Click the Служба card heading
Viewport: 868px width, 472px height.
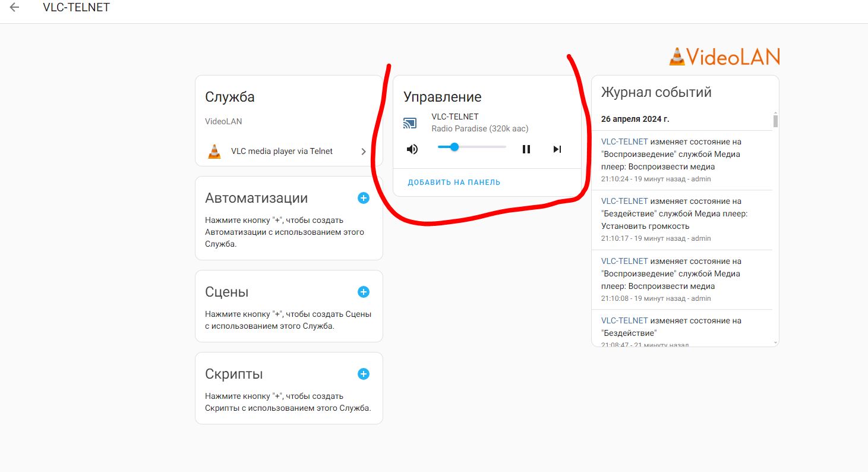click(x=230, y=97)
